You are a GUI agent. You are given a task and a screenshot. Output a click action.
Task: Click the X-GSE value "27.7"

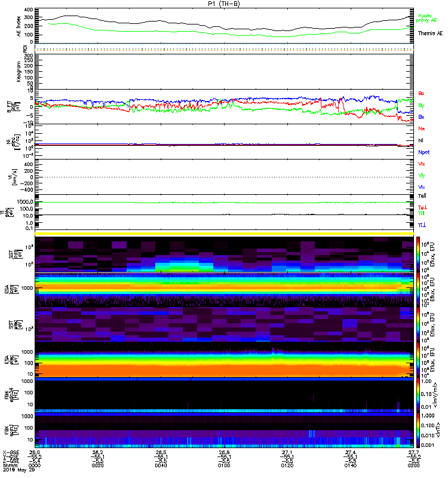click(x=413, y=452)
